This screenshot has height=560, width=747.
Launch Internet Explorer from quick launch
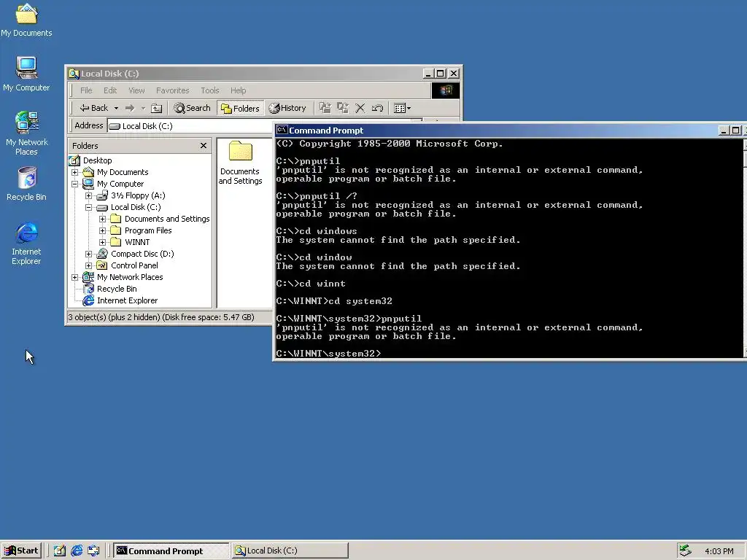(x=77, y=551)
